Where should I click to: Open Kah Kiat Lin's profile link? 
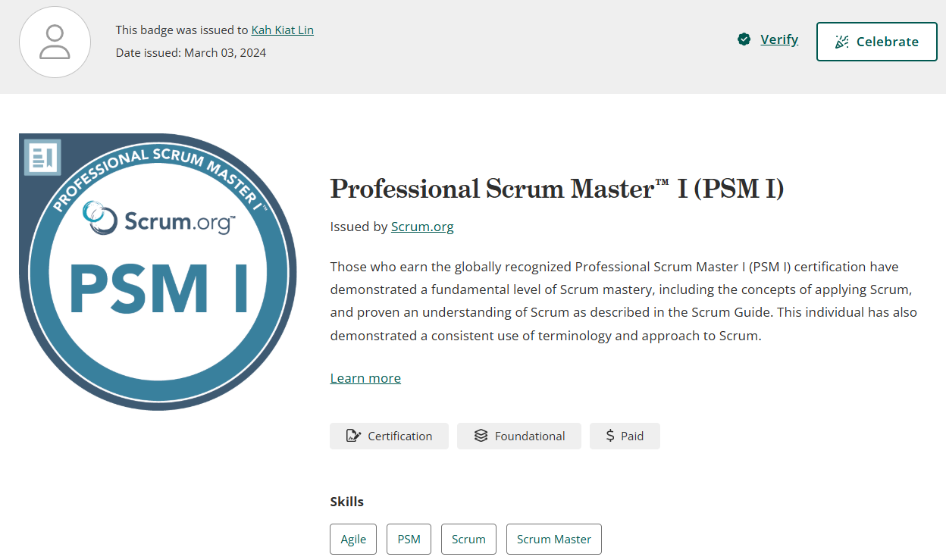click(x=282, y=30)
